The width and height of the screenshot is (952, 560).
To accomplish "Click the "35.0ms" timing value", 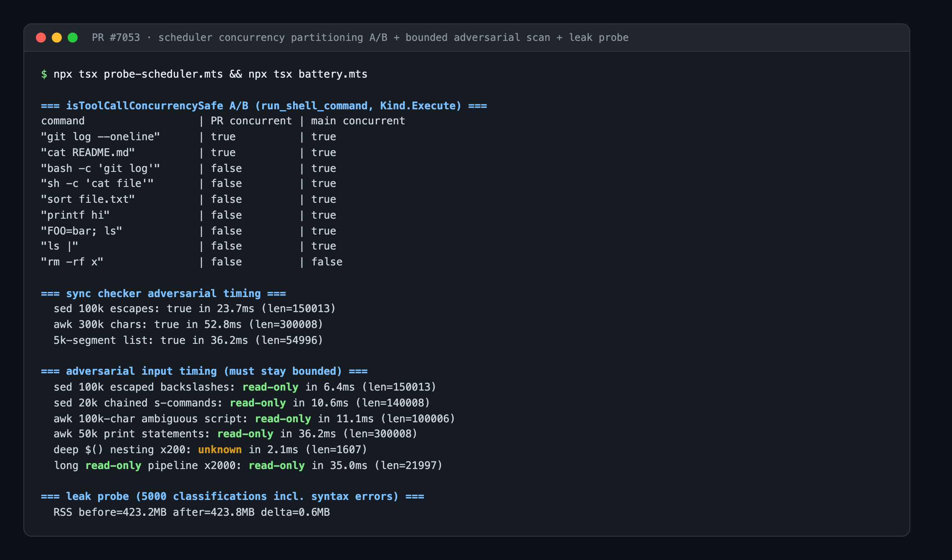I will coord(349,466).
